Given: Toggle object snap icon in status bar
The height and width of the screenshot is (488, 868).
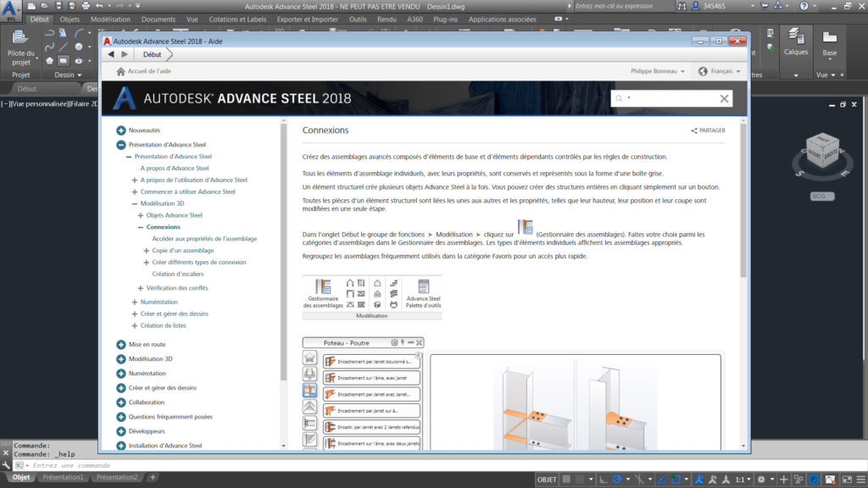Looking at the screenshot, I should click(676, 480).
